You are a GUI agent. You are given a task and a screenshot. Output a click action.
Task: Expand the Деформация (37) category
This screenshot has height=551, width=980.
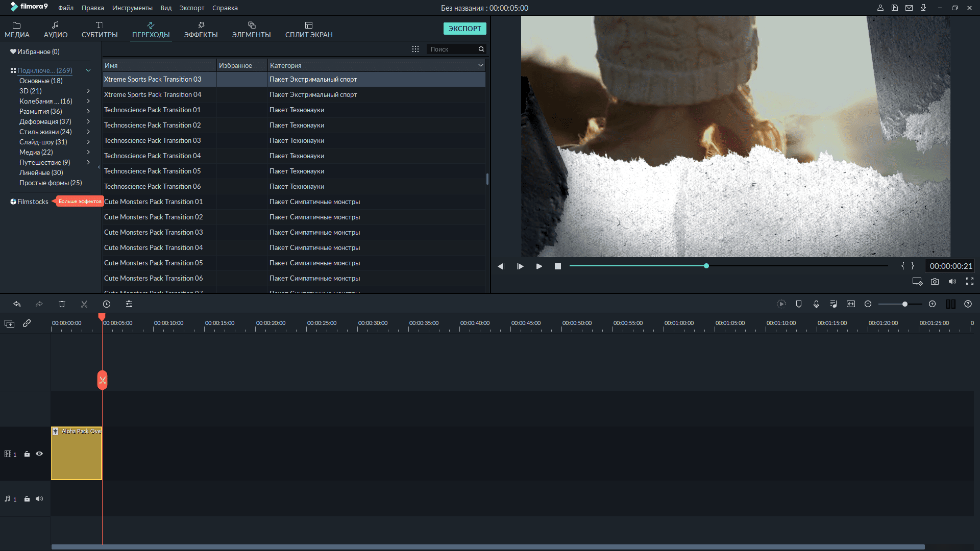click(88, 121)
